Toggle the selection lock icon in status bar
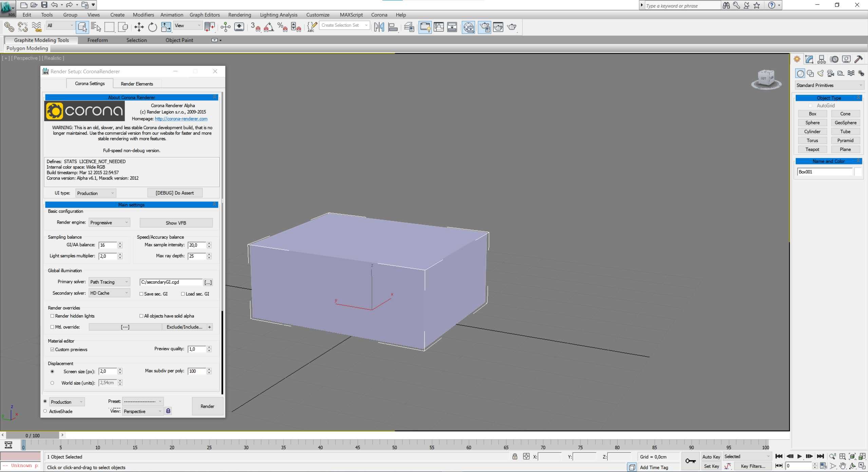 tap(515, 456)
